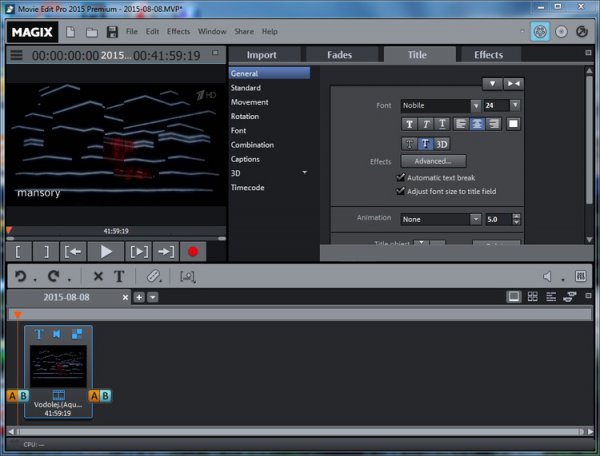The width and height of the screenshot is (600, 456).
Task: Save project with the floppy disk icon
Action: pos(112,32)
